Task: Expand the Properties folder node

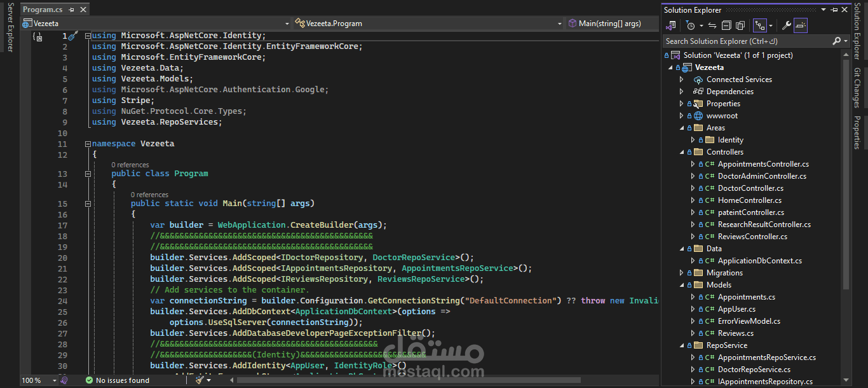Action: [x=682, y=104]
